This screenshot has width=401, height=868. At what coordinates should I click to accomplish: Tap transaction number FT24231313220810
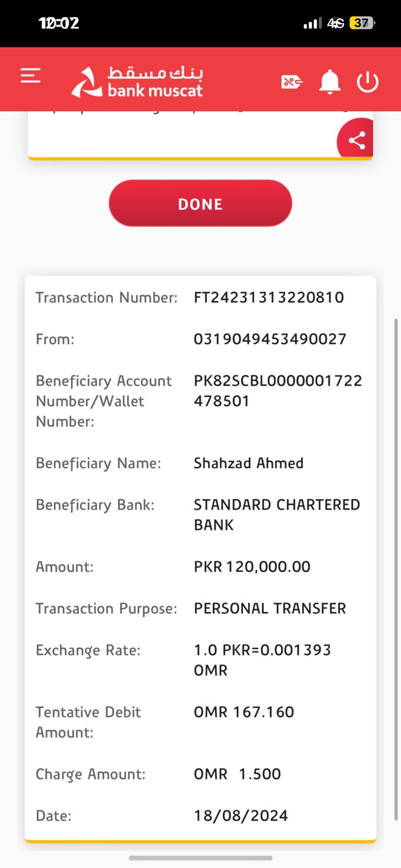click(x=269, y=297)
